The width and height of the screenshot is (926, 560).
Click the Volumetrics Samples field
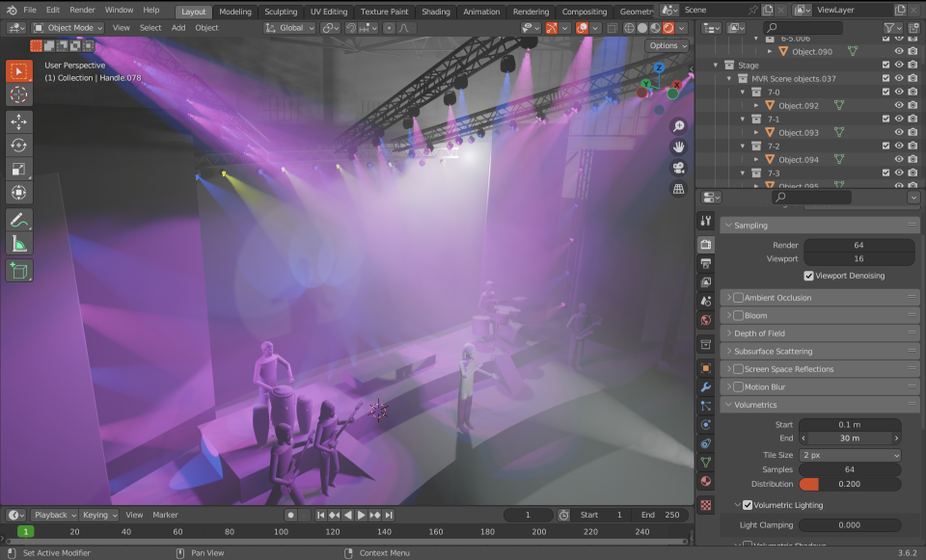[x=850, y=469]
